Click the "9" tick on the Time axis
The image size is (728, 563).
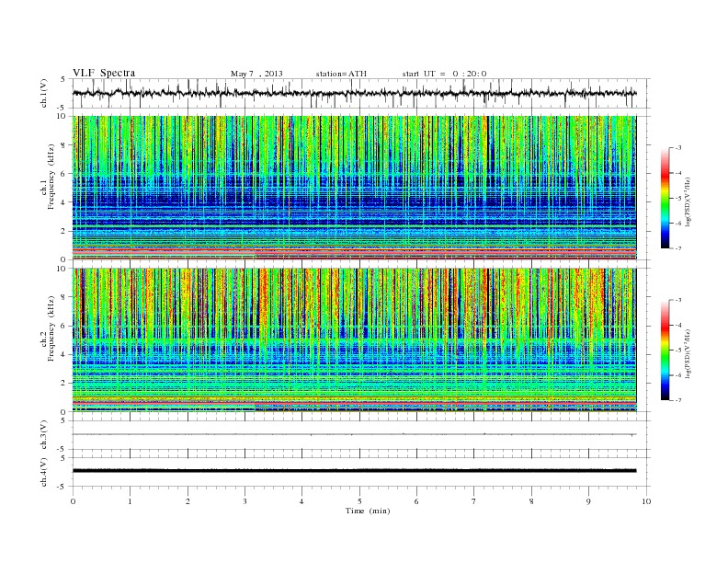(588, 501)
